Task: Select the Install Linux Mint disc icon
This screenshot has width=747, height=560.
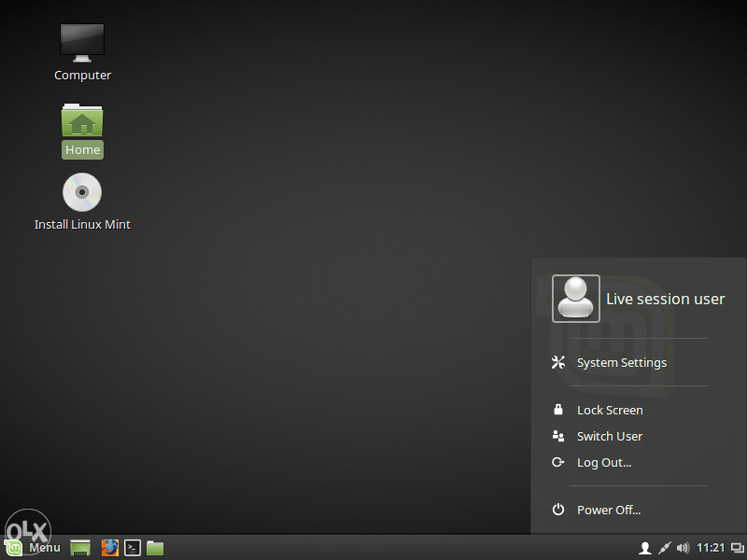Action: click(82, 192)
